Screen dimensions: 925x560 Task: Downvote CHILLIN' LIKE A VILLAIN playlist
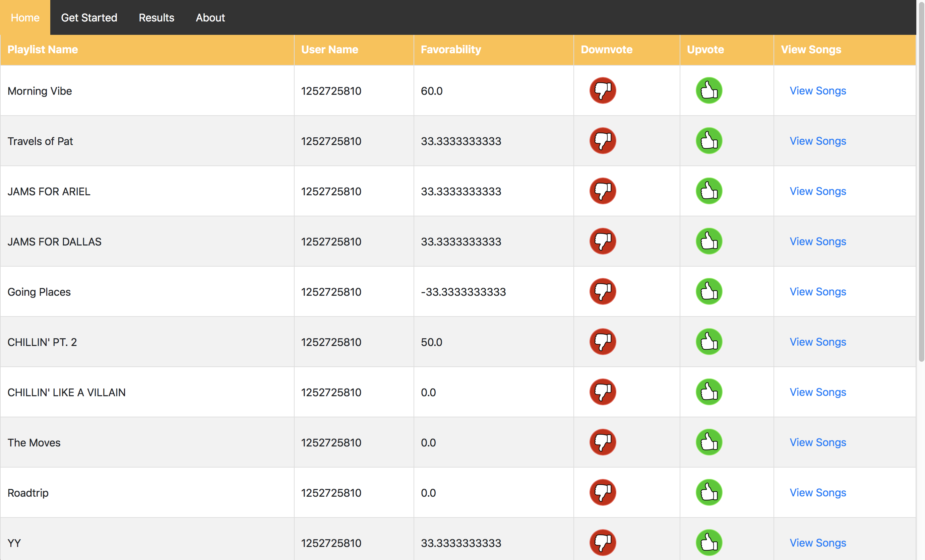603,392
